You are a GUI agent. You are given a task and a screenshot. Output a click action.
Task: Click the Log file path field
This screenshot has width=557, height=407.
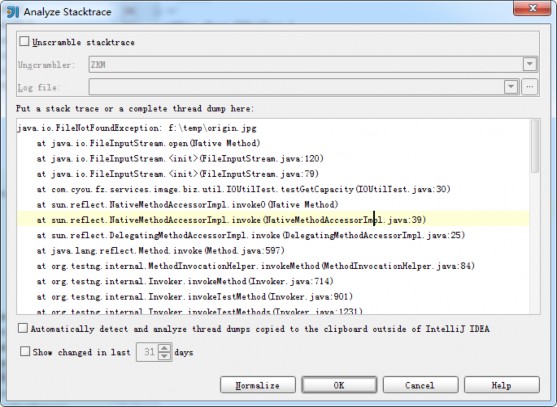296,87
